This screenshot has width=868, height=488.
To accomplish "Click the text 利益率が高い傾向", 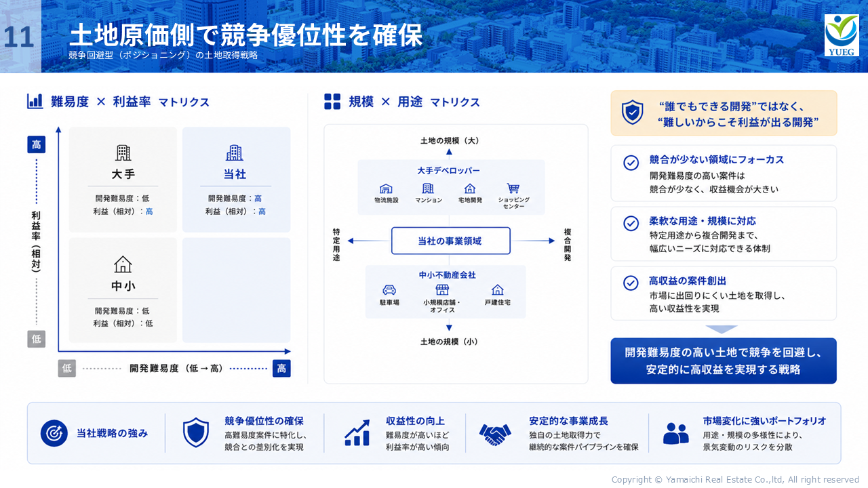I will pyautogui.click(x=417, y=447).
